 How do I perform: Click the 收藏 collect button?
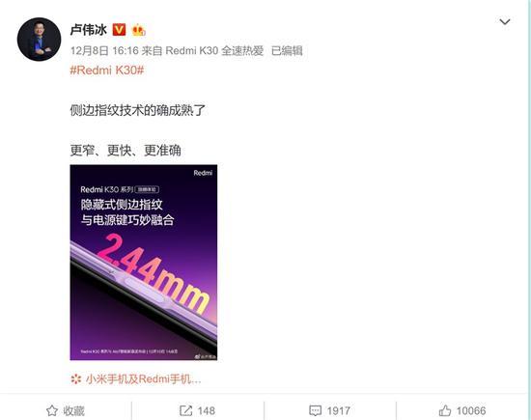[x=66, y=410]
